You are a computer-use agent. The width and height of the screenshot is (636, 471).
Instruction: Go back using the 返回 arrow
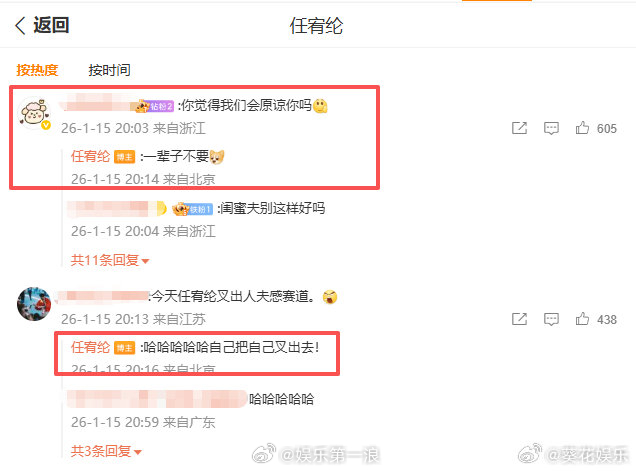click(20, 26)
